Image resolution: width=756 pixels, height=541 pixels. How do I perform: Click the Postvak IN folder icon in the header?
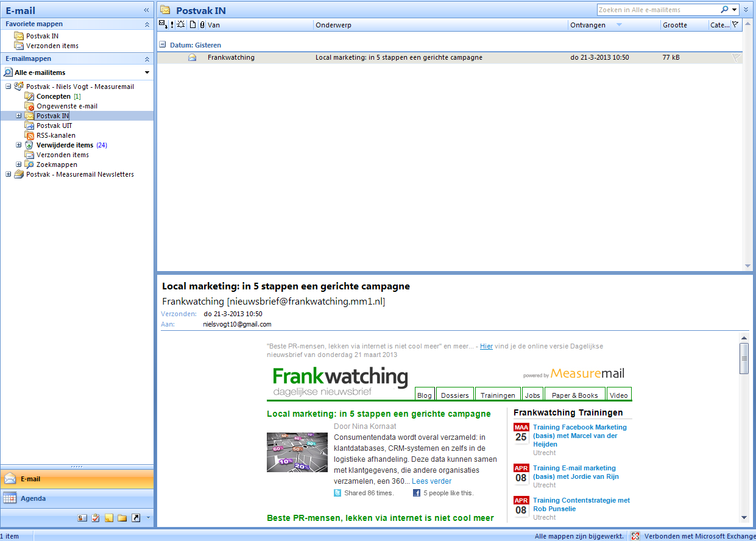tap(165, 10)
